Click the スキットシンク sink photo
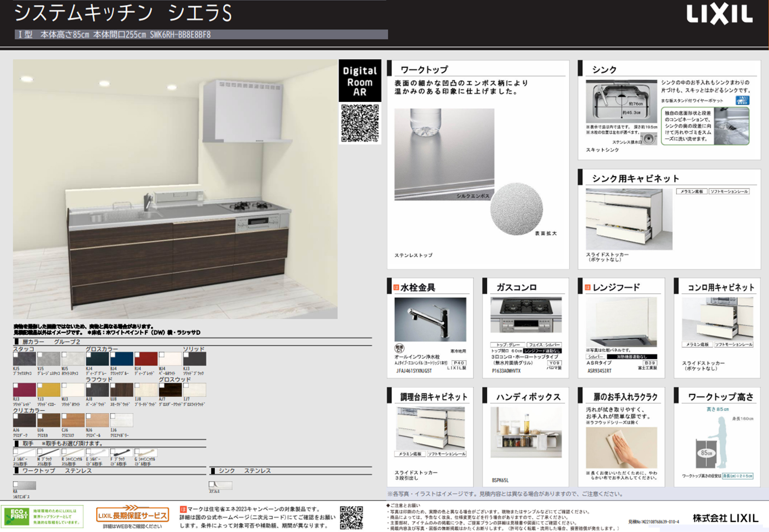This screenshot has height=532, width=769. coord(622,101)
